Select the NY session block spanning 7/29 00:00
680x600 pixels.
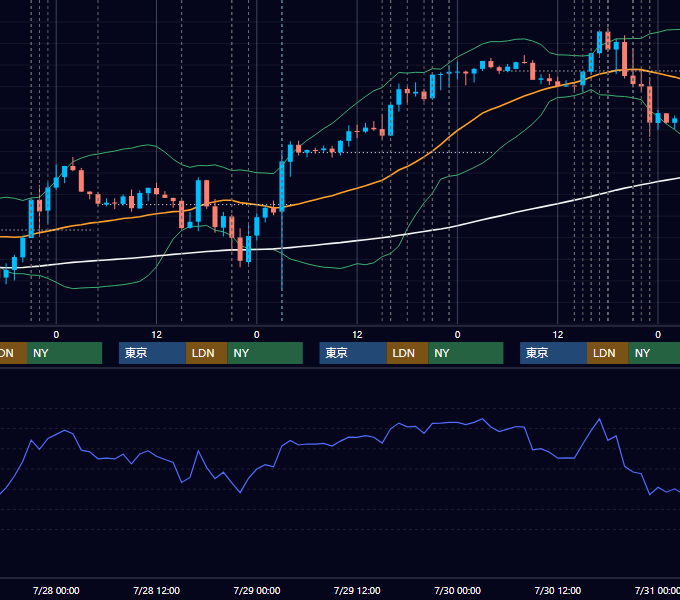265,353
